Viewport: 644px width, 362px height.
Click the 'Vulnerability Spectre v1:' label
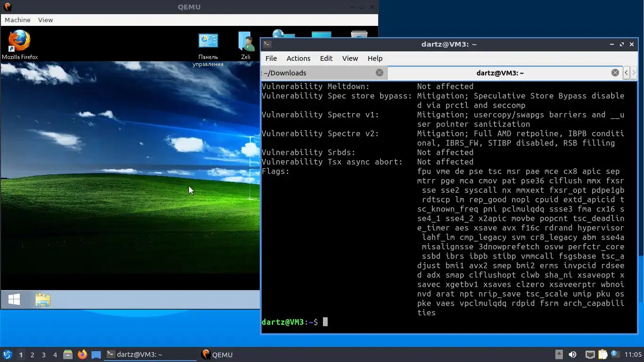[x=320, y=115]
